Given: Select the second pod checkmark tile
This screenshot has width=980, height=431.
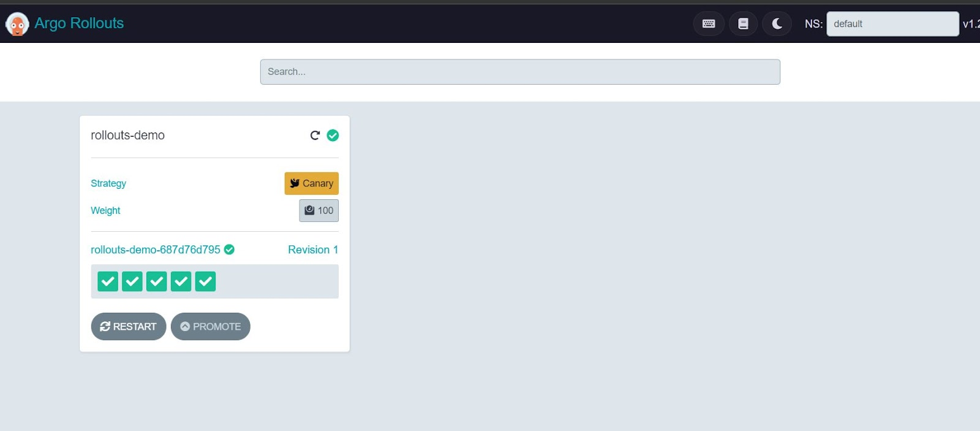Looking at the screenshot, I should (x=132, y=281).
